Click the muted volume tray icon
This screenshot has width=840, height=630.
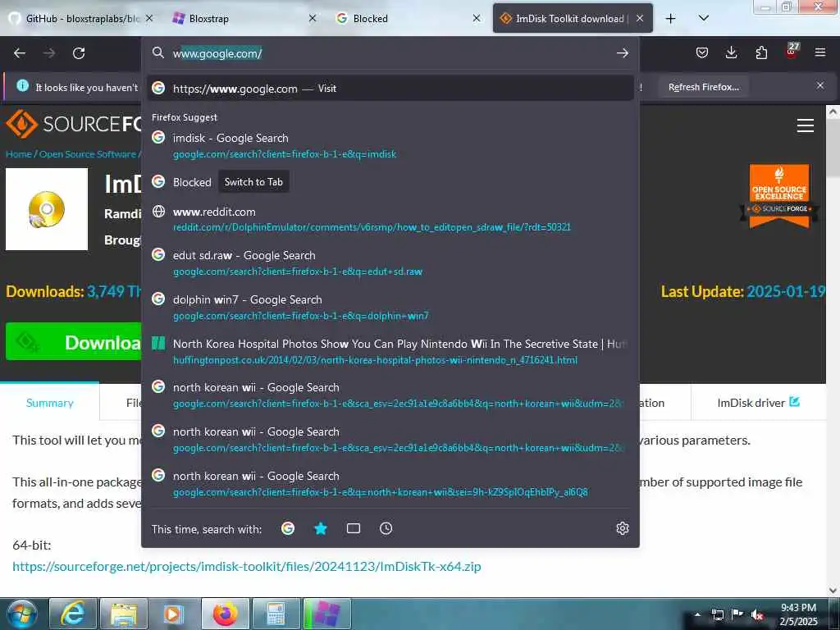click(757, 614)
